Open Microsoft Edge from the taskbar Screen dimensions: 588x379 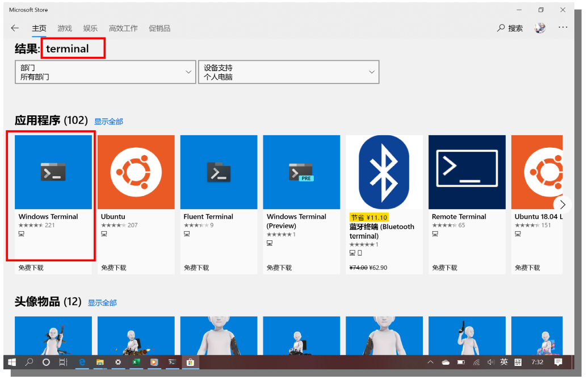tap(82, 362)
